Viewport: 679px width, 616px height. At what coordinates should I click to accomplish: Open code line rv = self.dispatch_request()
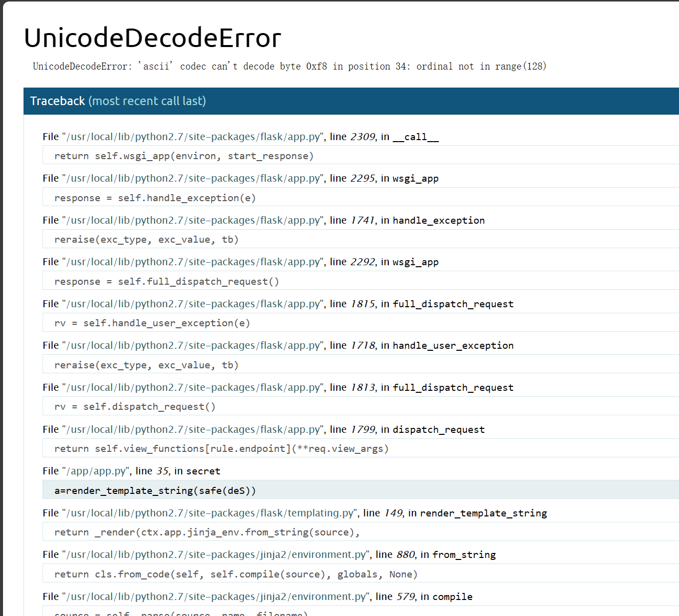coord(361,406)
